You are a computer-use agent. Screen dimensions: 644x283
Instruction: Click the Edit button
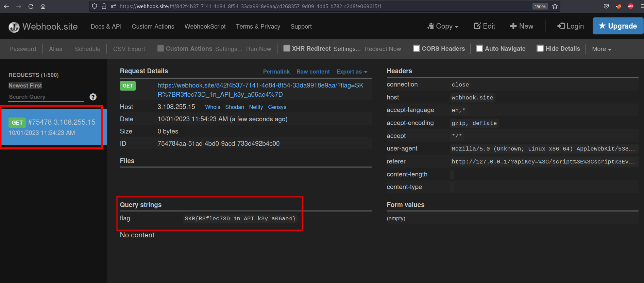click(x=484, y=26)
